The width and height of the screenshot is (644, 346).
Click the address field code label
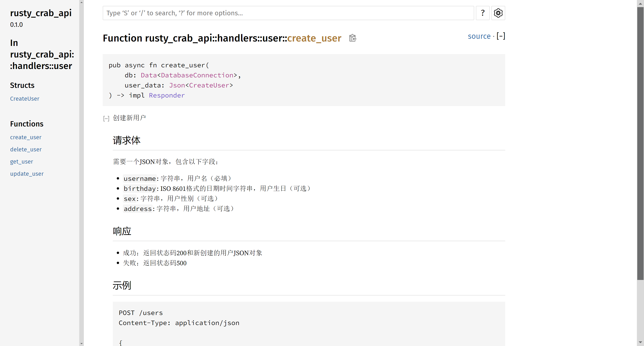point(138,209)
